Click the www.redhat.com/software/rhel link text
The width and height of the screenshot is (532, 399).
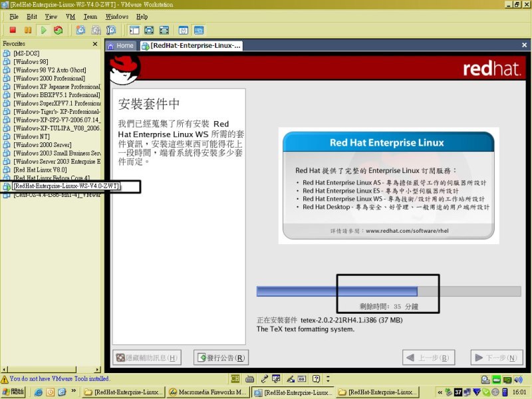tap(407, 231)
